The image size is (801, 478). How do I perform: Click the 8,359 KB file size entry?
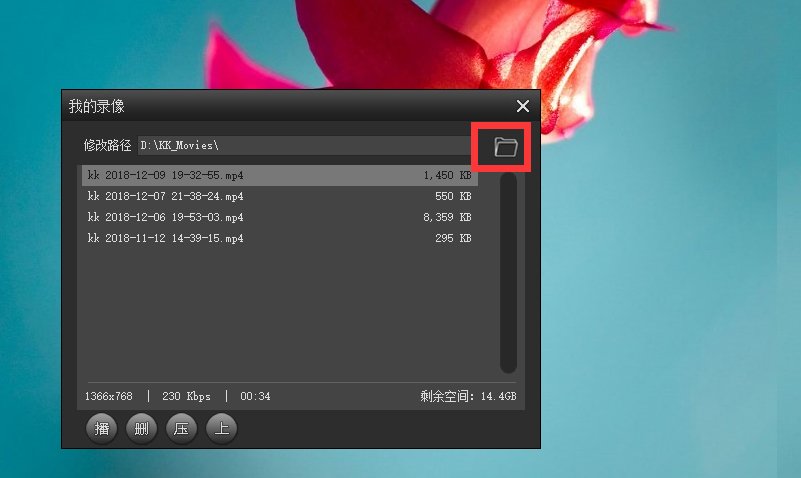click(447, 217)
